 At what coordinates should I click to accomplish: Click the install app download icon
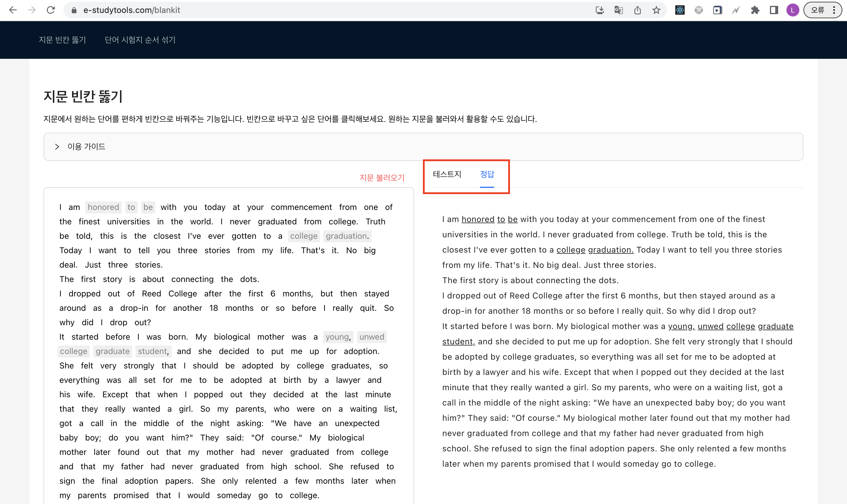click(x=600, y=10)
